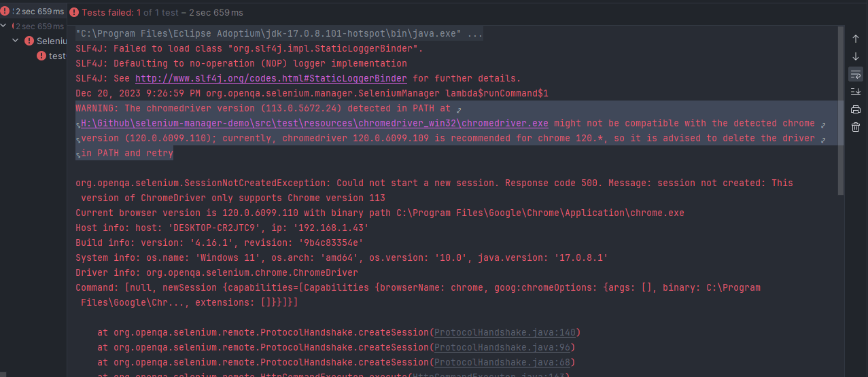The width and height of the screenshot is (868, 377).
Task: Click the failed icon on the Seleniu... tree row
Action: tap(29, 41)
